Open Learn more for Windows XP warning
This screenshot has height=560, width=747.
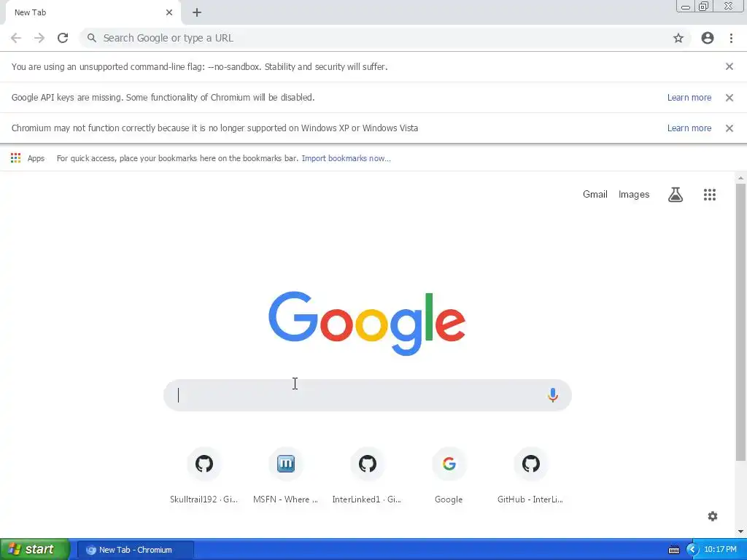pos(689,128)
